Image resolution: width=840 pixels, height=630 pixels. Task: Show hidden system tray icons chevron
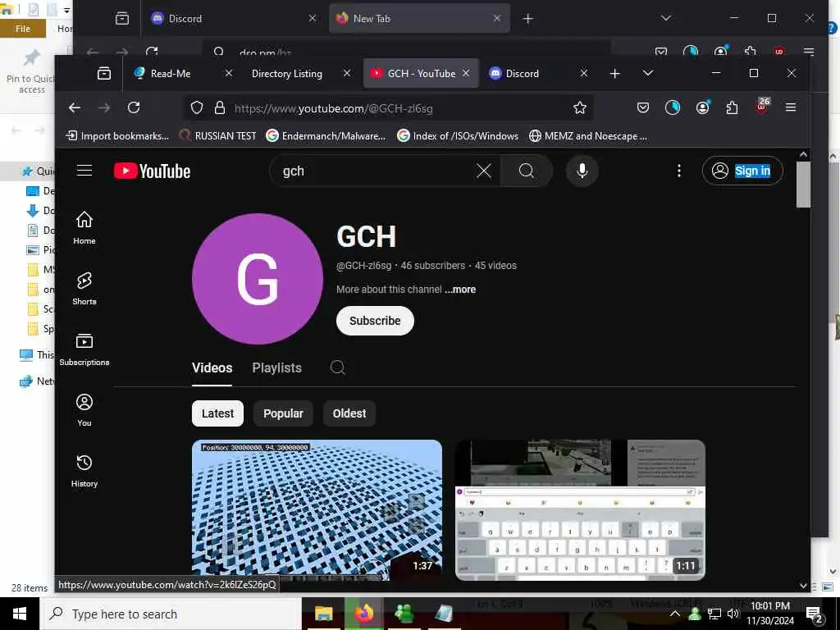675,614
